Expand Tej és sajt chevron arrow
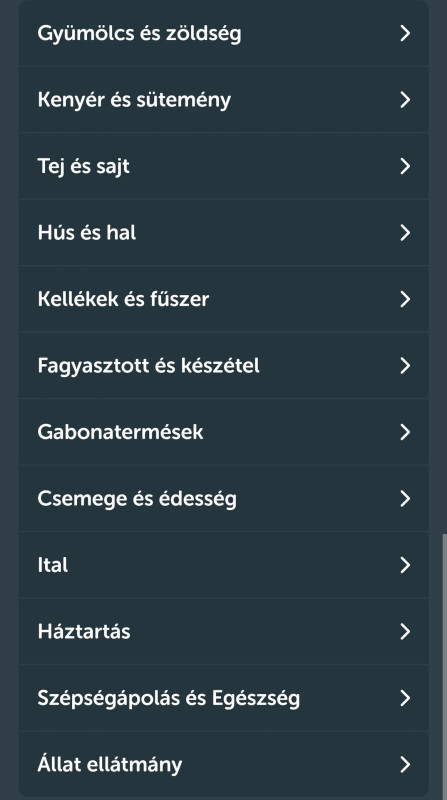 click(x=405, y=166)
